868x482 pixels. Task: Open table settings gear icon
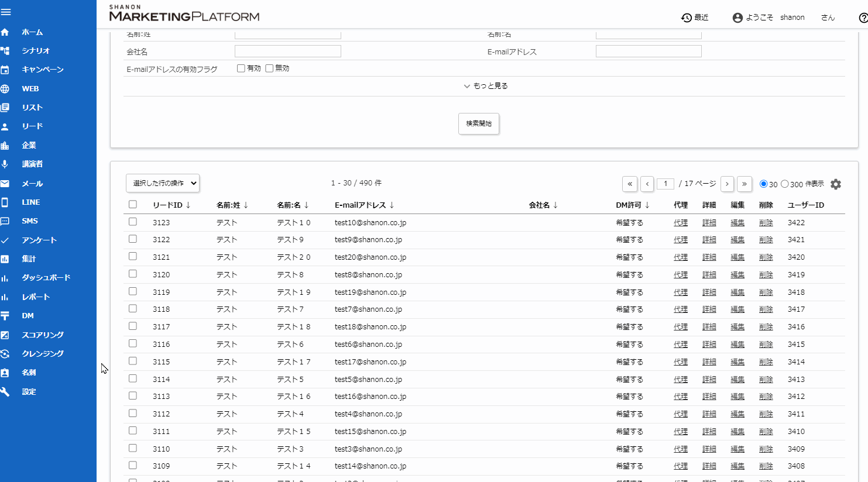coord(836,184)
